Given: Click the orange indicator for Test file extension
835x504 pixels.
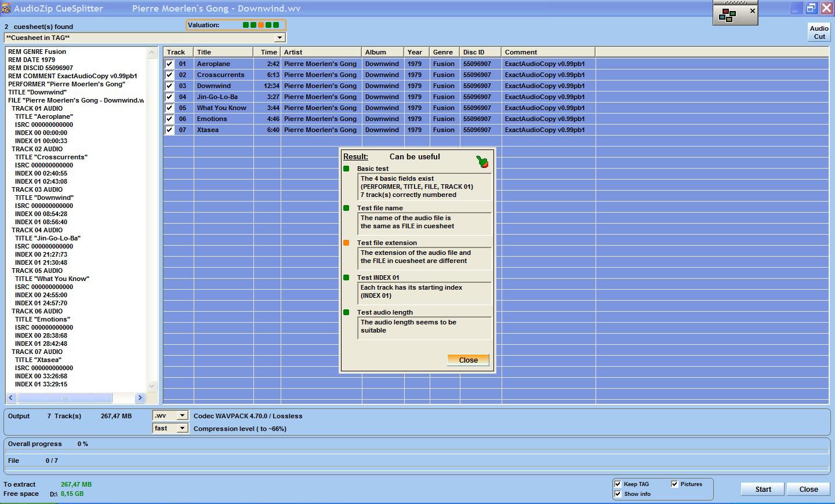Looking at the screenshot, I should tap(346, 243).
